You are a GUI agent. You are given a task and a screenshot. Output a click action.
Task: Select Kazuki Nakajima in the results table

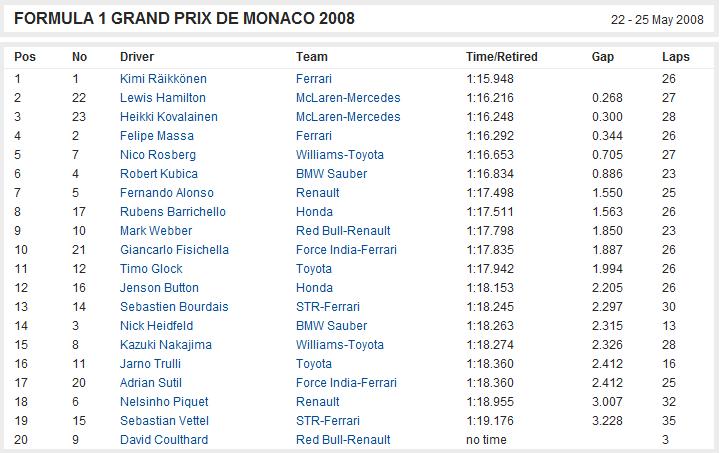(x=165, y=345)
